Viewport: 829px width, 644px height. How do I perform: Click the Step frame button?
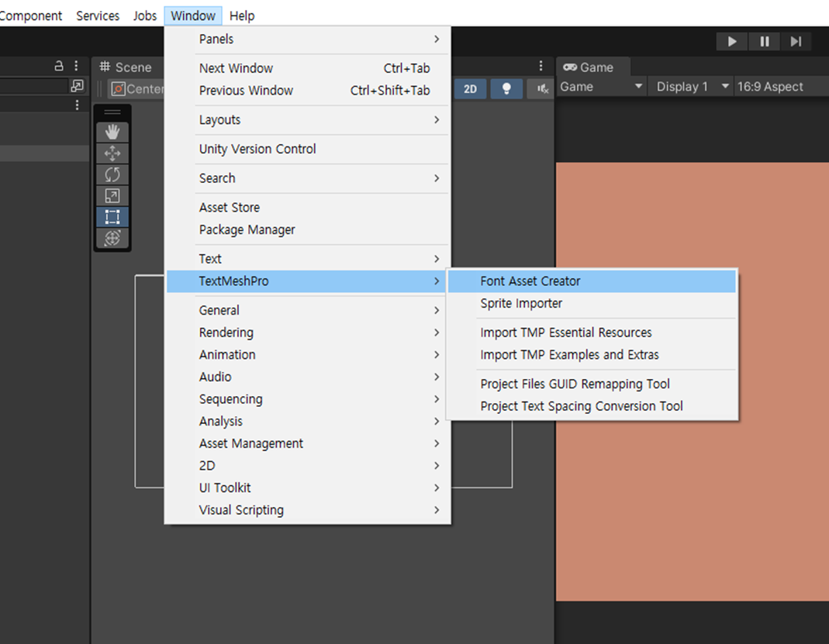click(796, 41)
